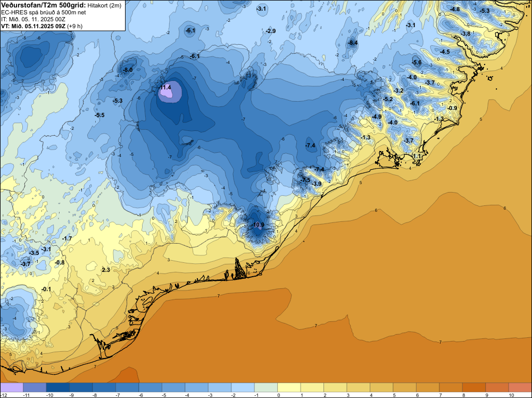Click the -10.9 temperature label
The image size is (532, 398).
[x=258, y=225]
